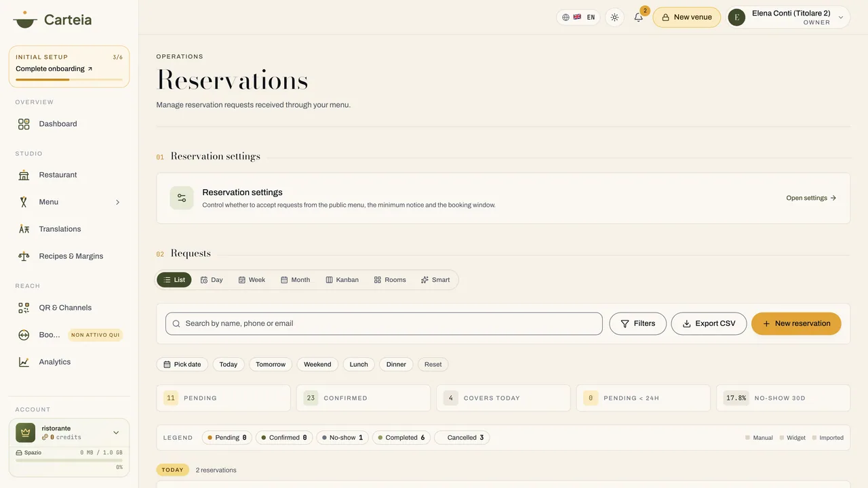Click the TODAY section label badge

tap(173, 470)
